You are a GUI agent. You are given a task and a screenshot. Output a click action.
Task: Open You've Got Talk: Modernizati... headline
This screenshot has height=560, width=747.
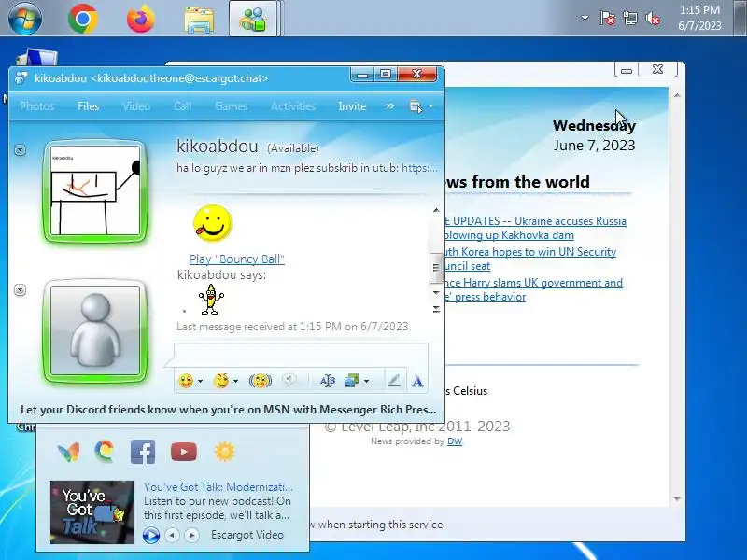pos(218,486)
